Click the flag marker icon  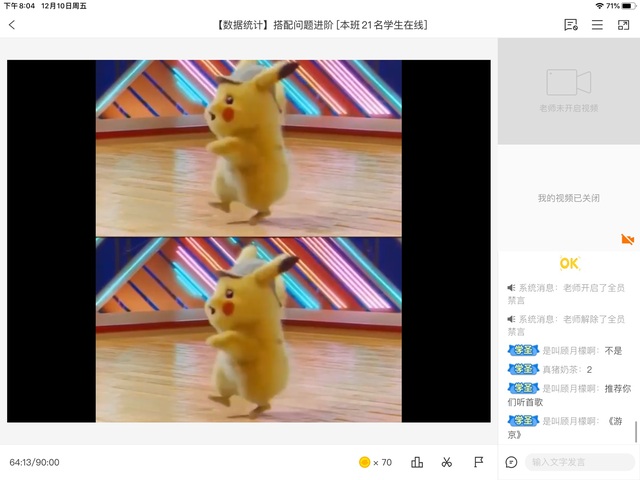coord(478,462)
